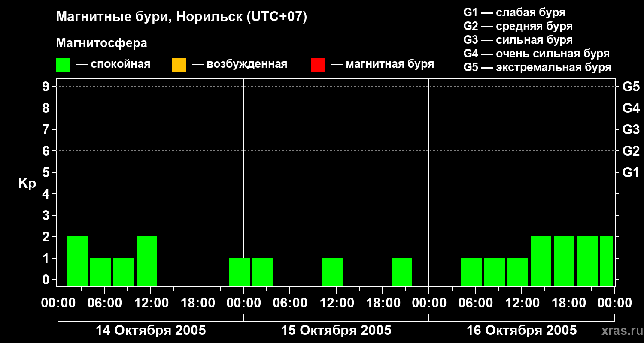
Task: Click the 12:00 time label above 14 Октября
Action: (151, 303)
